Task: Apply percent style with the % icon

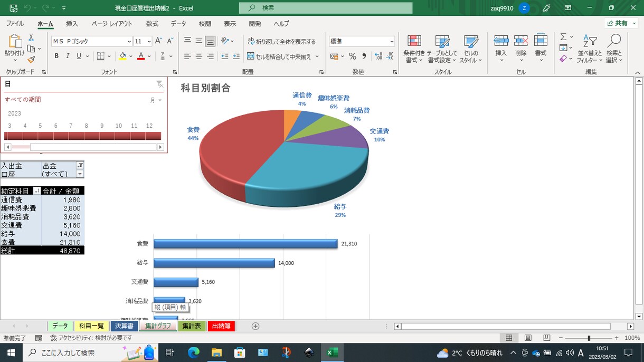Action: (x=352, y=56)
